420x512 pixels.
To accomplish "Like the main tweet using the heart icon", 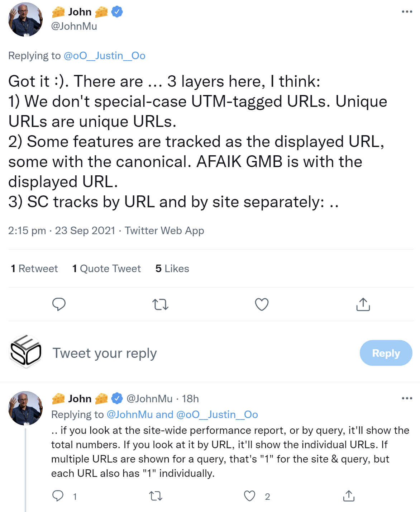I will pos(261,304).
